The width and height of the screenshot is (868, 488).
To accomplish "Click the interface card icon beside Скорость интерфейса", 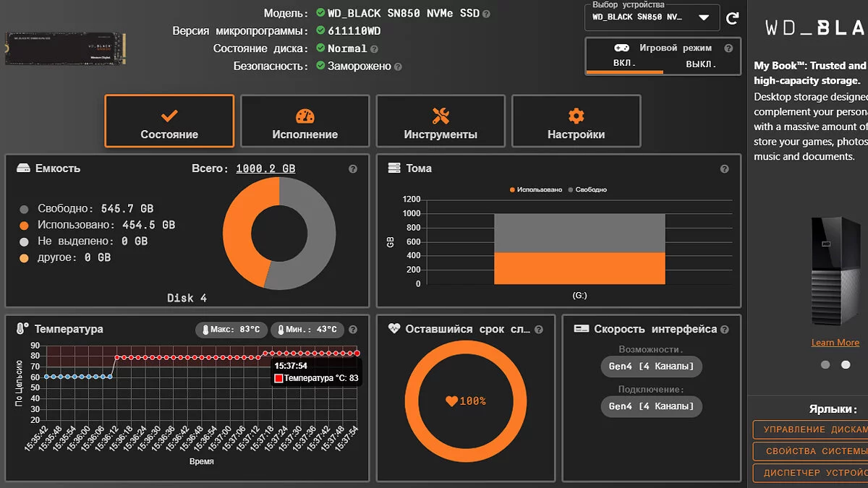I will [x=582, y=329].
